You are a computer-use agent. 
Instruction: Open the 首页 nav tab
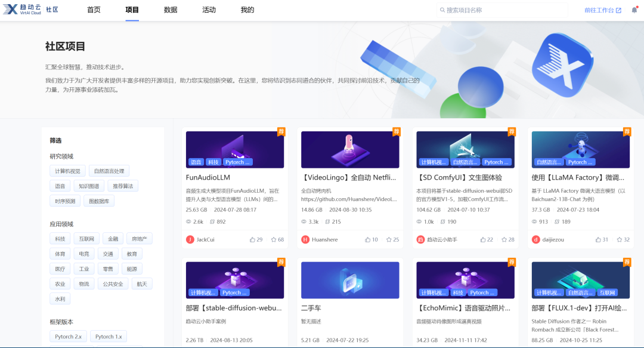[x=94, y=10]
